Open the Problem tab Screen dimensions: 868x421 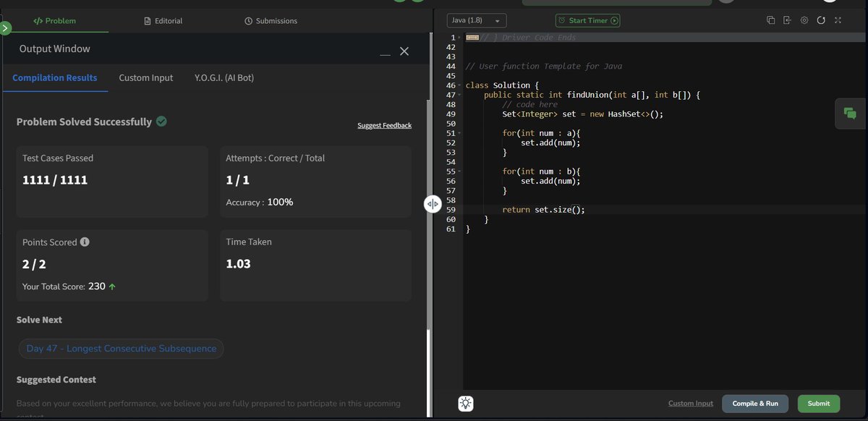54,21
